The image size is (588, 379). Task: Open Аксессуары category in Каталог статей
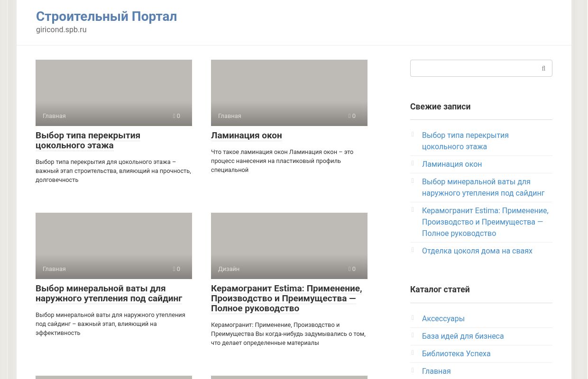click(x=443, y=319)
